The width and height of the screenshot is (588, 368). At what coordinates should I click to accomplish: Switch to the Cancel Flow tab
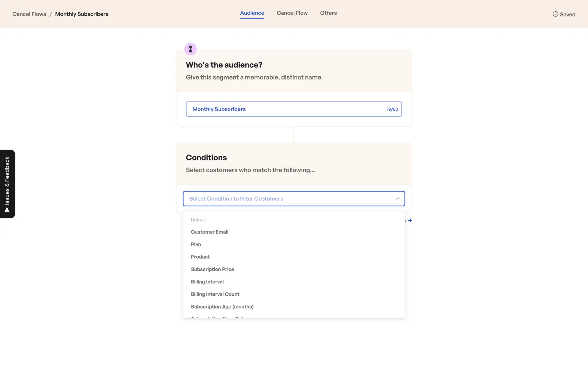point(292,13)
